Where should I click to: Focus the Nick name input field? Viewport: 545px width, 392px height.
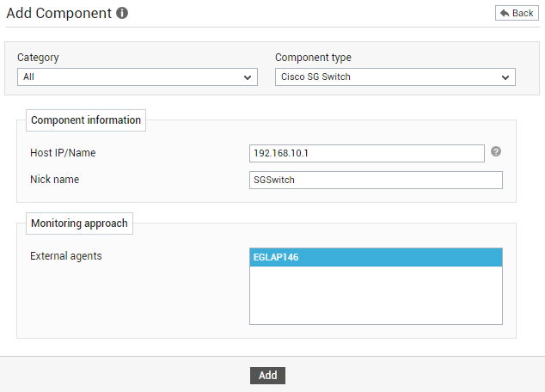tap(376, 180)
